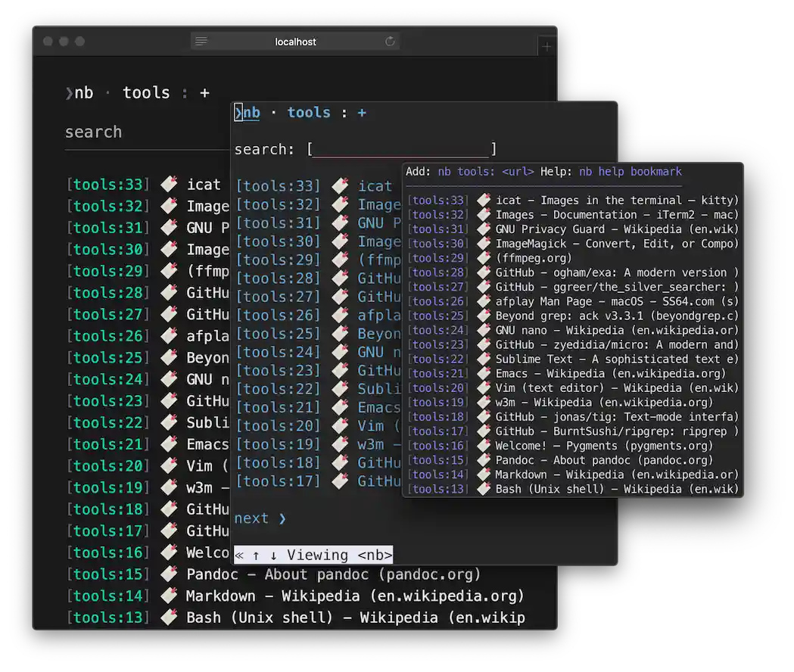Viewport: 794px width, 672px height.
Task: Open the [tools:16] link in the browser window
Action: pos(108,552)
